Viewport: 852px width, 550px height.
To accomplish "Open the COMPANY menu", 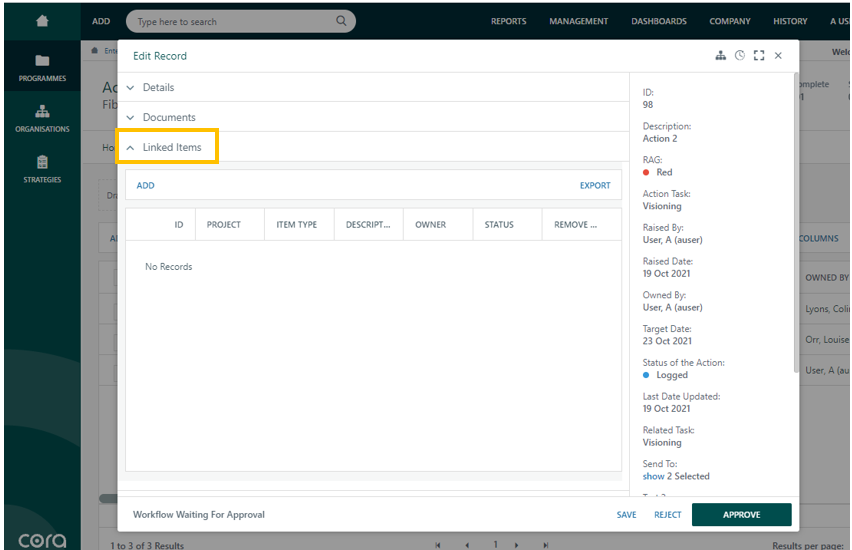I will [x=730, y=21].
